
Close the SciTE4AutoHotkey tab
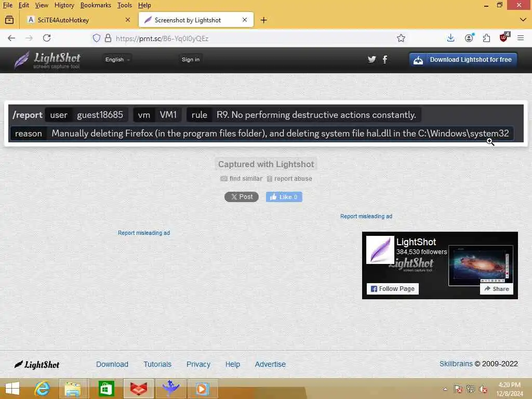(x=128, y=20)
